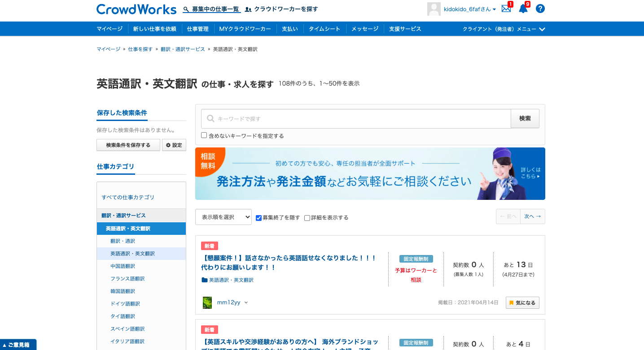The image size is (644, 350).
Task: Uncheck the 募集終了を隠す checkbox
Action: [x=258, y=218]
